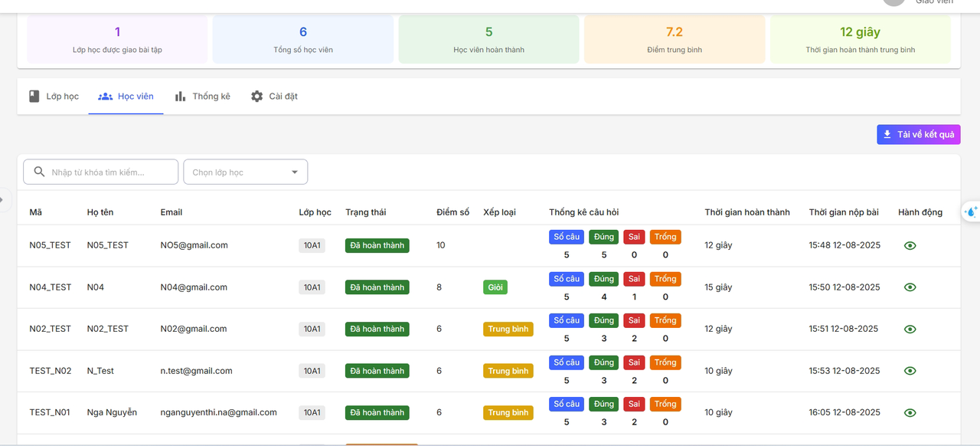View details for student N05_TEST

point(910,245)
